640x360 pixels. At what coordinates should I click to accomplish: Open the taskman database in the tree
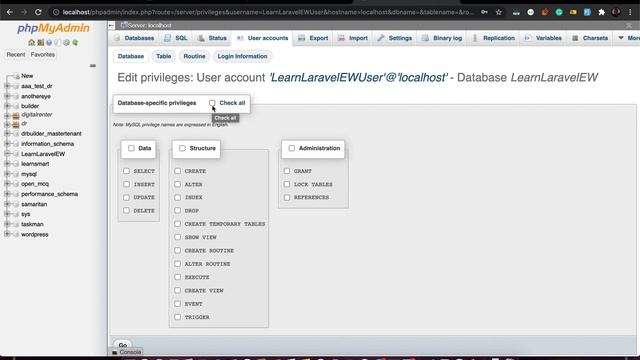(32, 224)
